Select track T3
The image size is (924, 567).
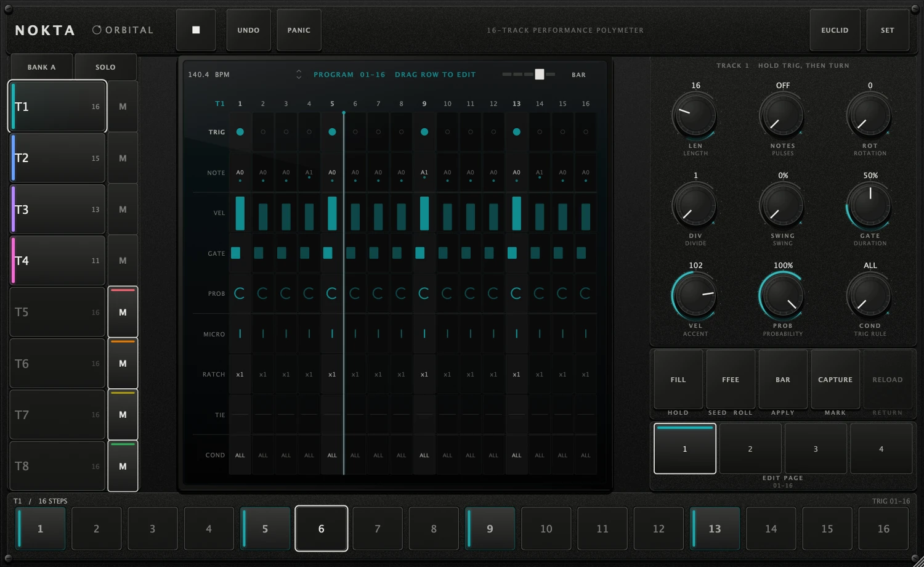click(57, 209)
